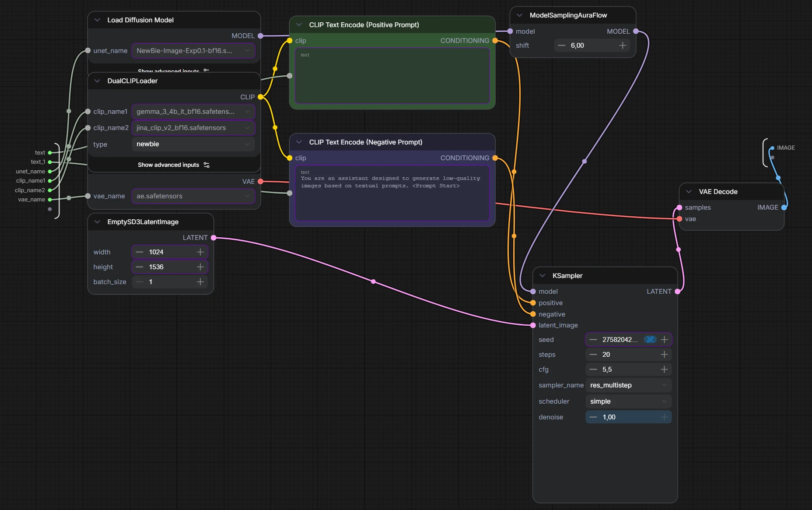Toggle the seed randomize control in KSampler
The height and width of the screenshot is (510, 812).
651,340
